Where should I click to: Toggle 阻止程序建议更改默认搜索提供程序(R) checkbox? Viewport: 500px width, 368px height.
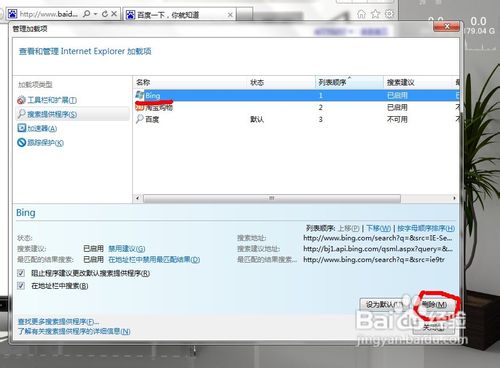[21, 273]
